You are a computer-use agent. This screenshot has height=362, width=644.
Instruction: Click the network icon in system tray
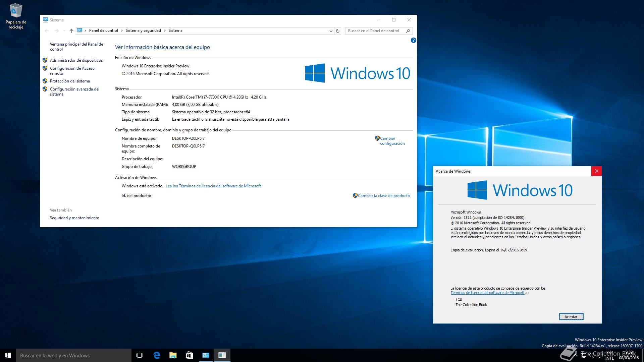click(x=584, y=355)
